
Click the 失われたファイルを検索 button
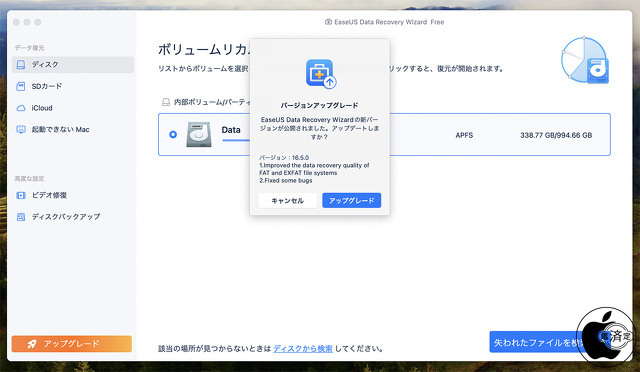coord(538,342)
